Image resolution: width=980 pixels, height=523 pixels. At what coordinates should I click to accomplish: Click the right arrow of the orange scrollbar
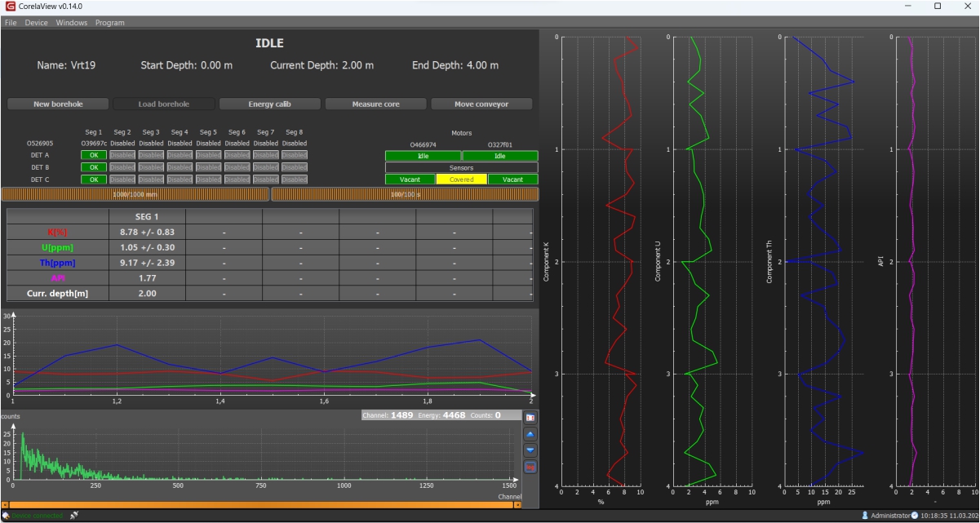517,505
